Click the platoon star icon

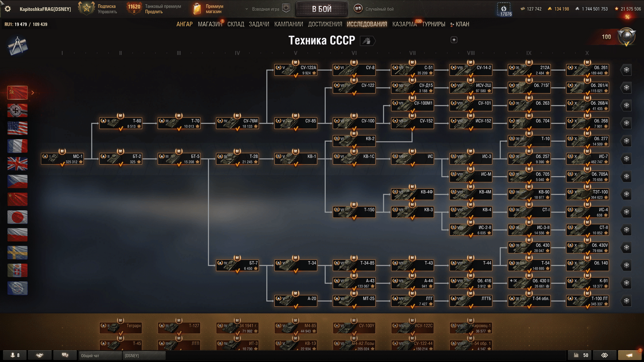[x=286, y=8]
